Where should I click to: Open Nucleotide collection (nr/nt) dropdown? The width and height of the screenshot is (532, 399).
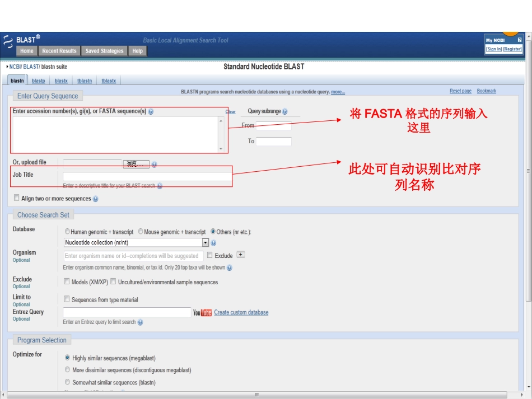pyautogui.click(x=136, y=242)
